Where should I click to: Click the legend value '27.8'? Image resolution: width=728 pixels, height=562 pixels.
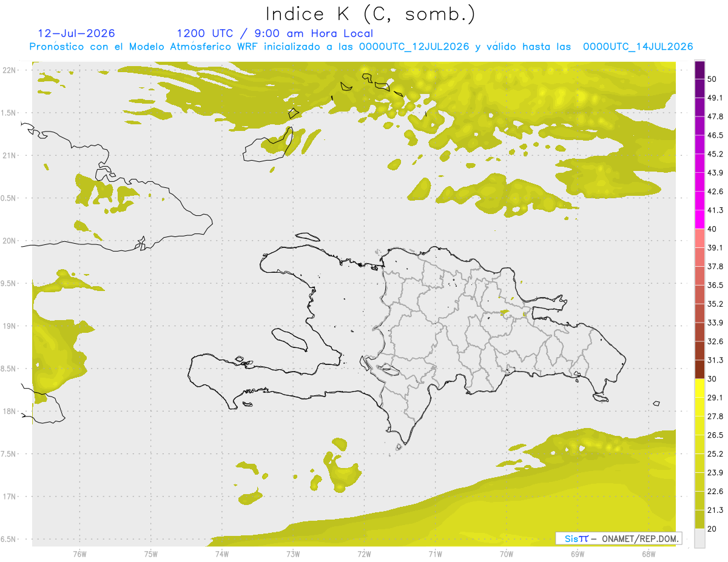coord(715,416)
